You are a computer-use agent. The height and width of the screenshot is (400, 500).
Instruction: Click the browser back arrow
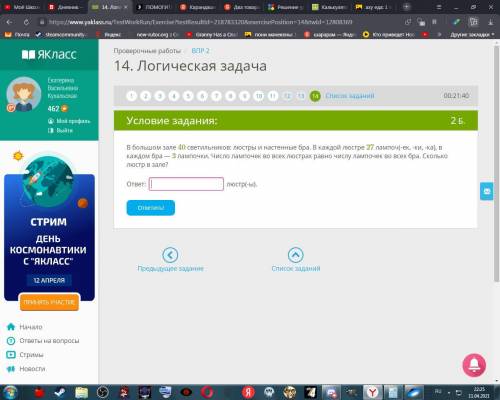(x=10, y=22)
